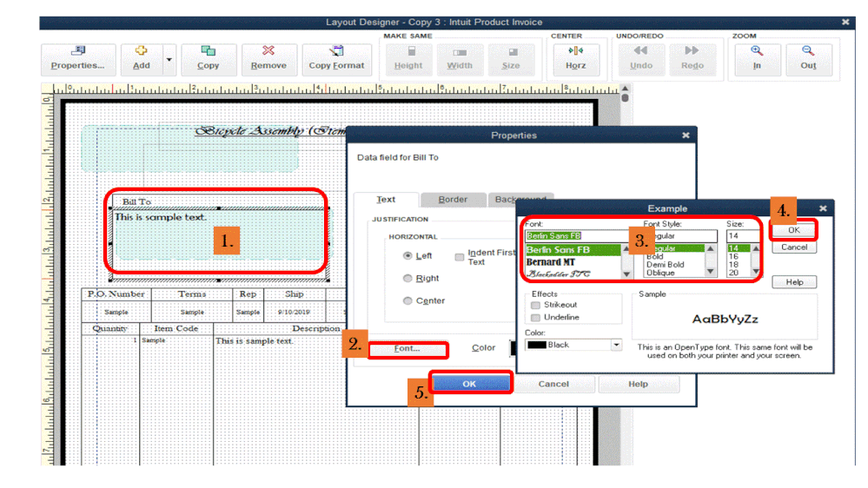Switch to the Border tab

453,200
